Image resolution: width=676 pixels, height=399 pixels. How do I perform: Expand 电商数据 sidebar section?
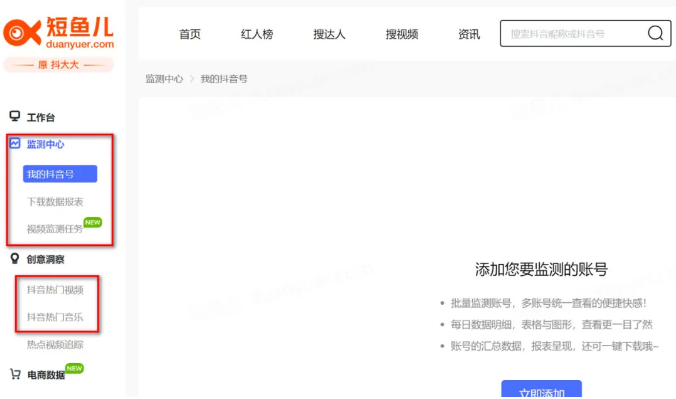point(46,375)
